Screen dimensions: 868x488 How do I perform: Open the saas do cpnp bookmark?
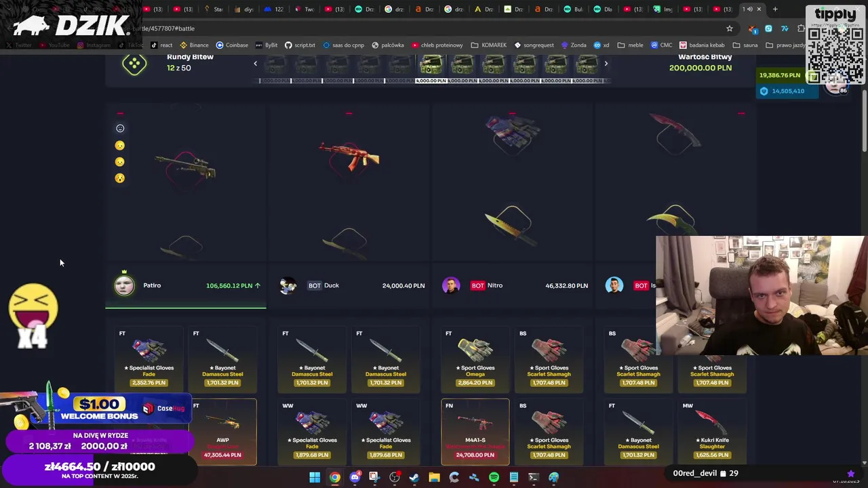pyautogui.click(x=344, y=45)
